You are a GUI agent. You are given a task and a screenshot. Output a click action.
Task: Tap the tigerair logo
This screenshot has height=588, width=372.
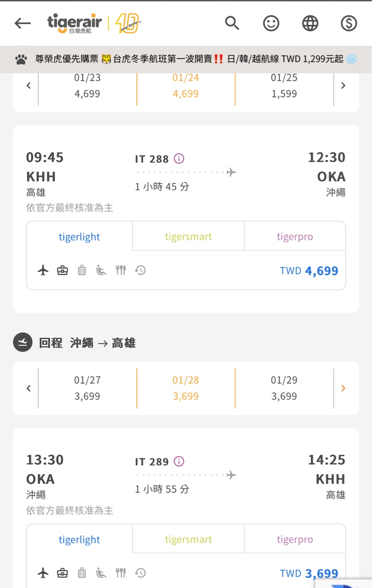(x=94, y=23)
